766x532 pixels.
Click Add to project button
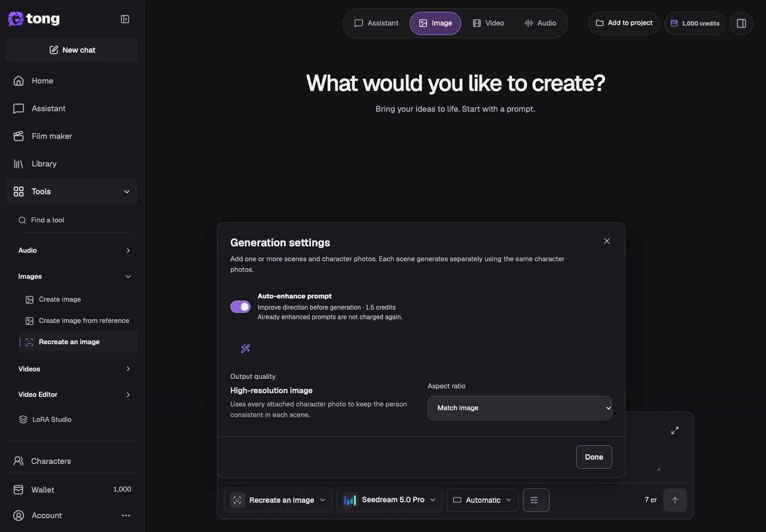click(624, 23)
